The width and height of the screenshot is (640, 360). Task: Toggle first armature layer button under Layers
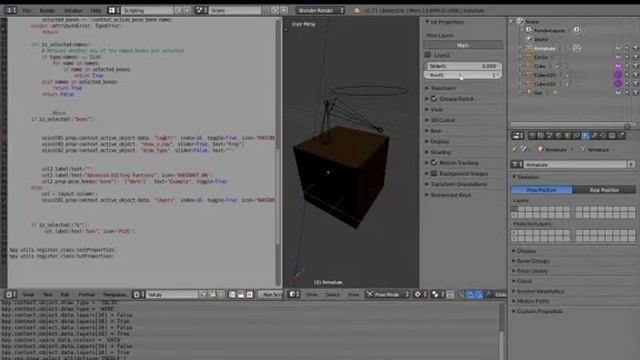[x=514, y=209]
